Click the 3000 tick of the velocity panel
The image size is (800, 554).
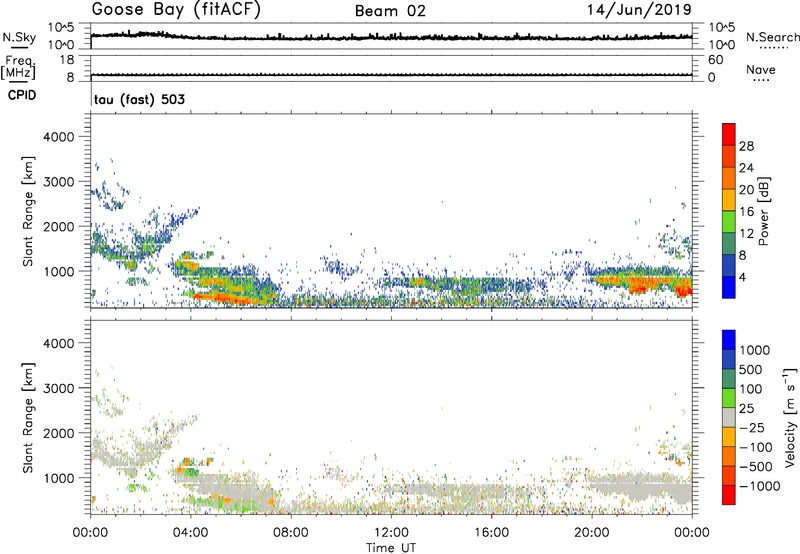coord(59,388)
